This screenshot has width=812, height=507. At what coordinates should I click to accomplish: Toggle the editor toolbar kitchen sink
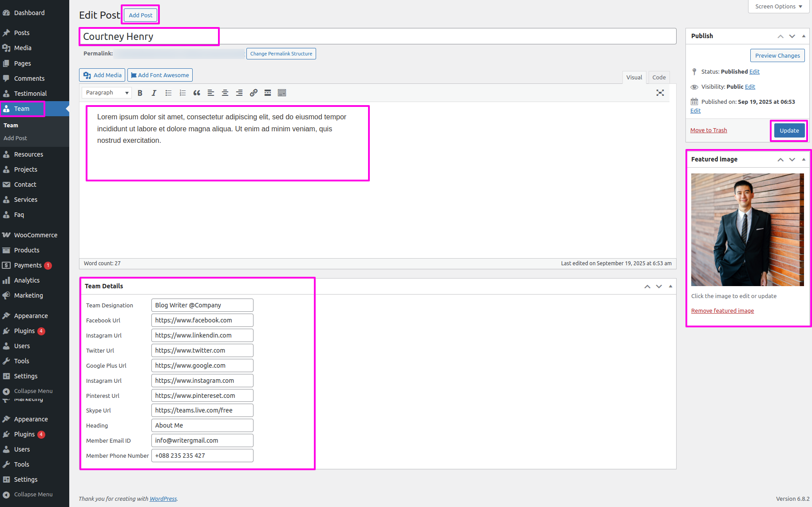coord(282,93)
